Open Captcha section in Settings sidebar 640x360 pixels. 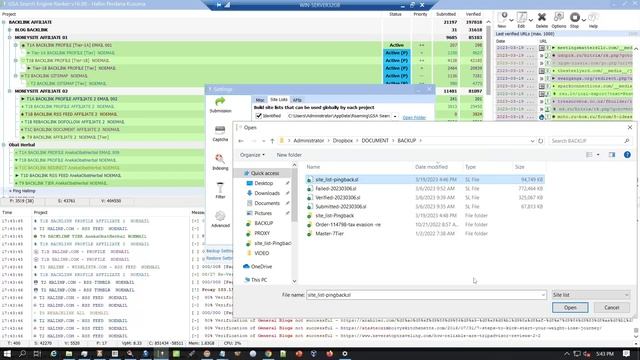pyautogui.click(x=220, y=133)
